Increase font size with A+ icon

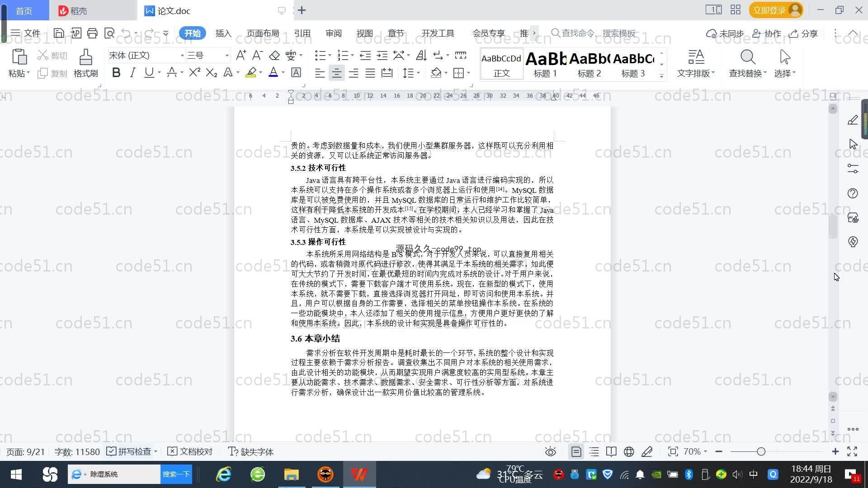pyautogui.click(x=241, y=55)
